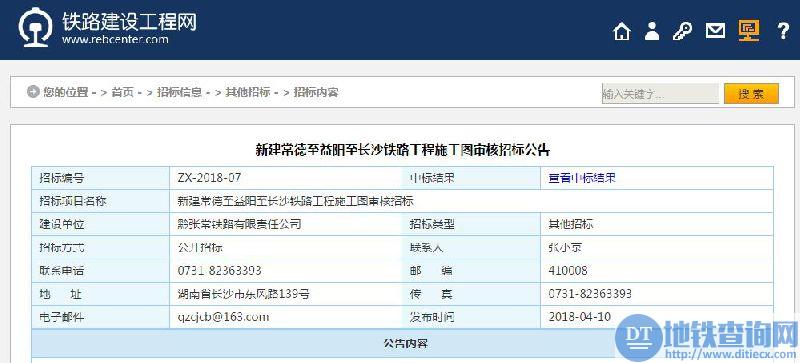Click www.rebcenter.com URL text
Image resolution: width=800 pixels, height=363 pixels.
115,39
